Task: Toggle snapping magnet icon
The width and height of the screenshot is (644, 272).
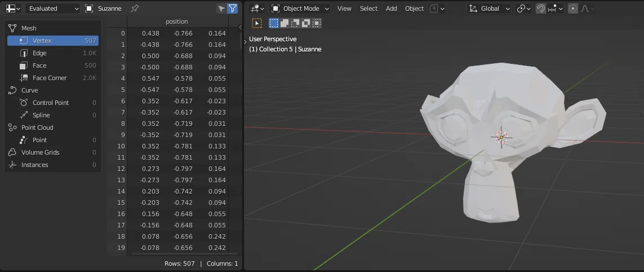Action: 541,8
